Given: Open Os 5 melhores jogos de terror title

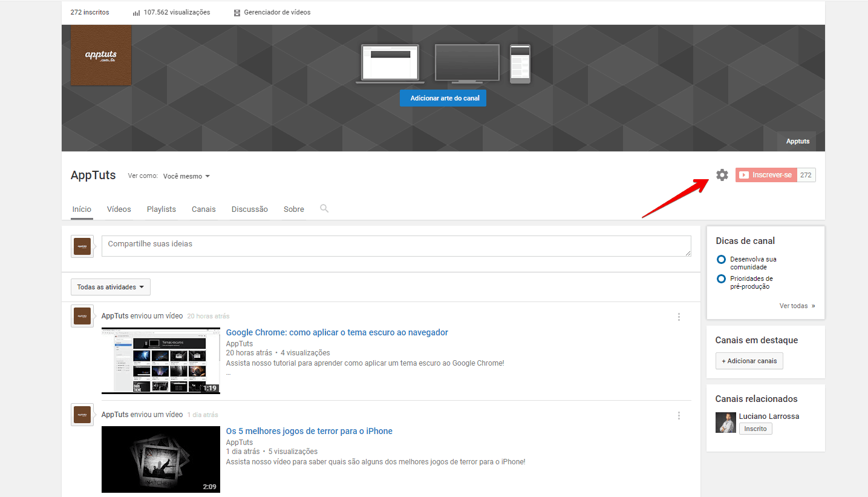Looking at the screenshot, I should pos(309,431).
